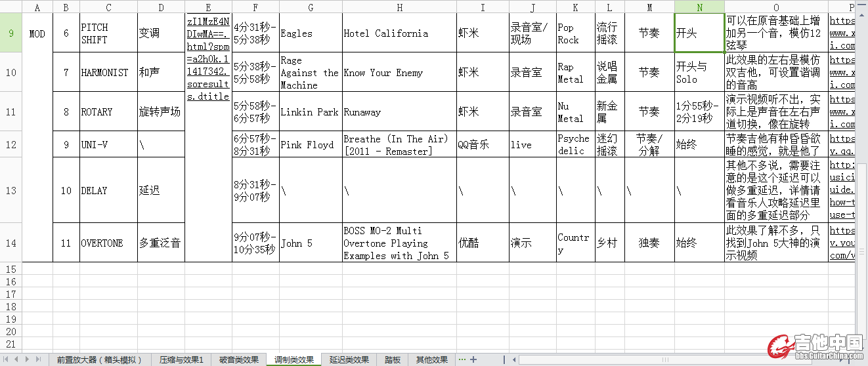The width and height of the screenshot is (868, 366).
Task: Select the John 5 artist cell
Action: coord(311,243)
